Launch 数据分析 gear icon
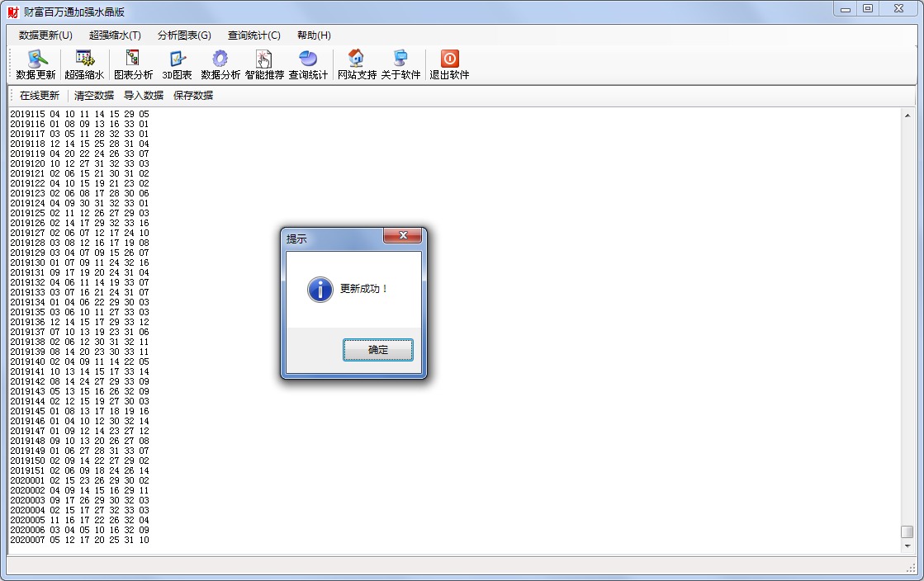The image size is (924, 581). (x=220, y=59)
